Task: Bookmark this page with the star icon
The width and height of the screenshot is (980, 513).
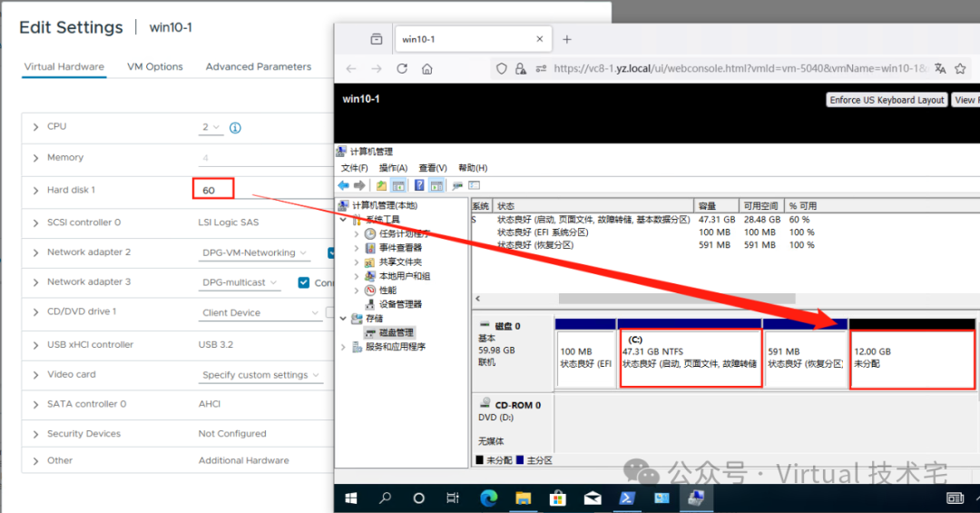Action: [961, 69]
